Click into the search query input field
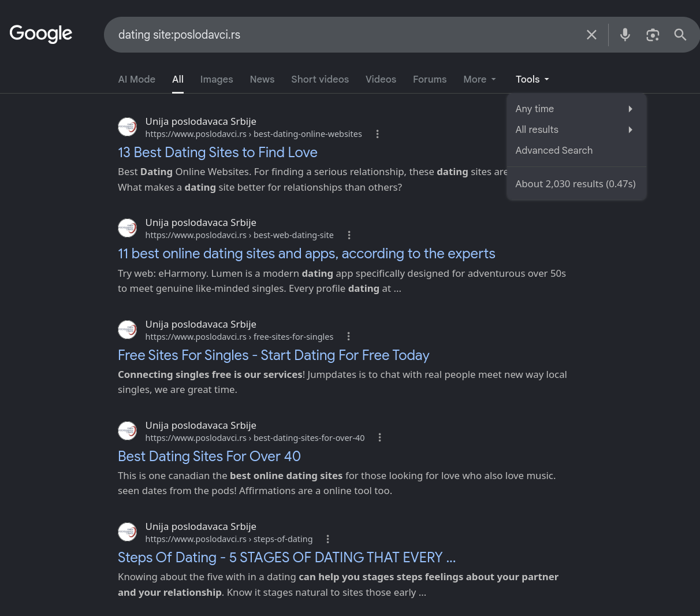 pyautogui.click(x=347, y=35)
